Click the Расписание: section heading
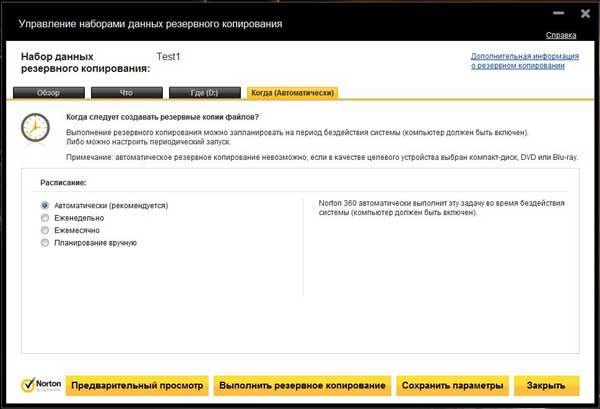The height and width of the screenshot is (409, 600). [63, 183]
